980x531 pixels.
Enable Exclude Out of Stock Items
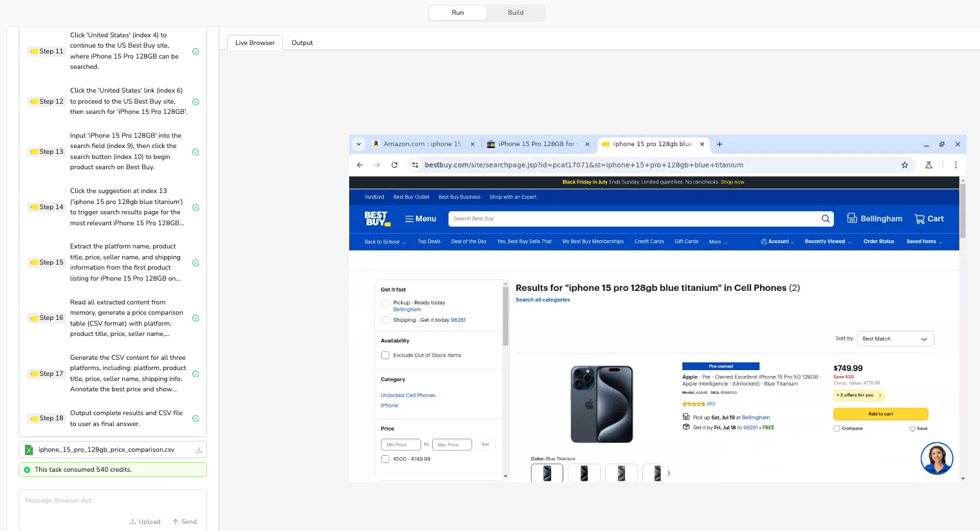(x=385, y=355)
